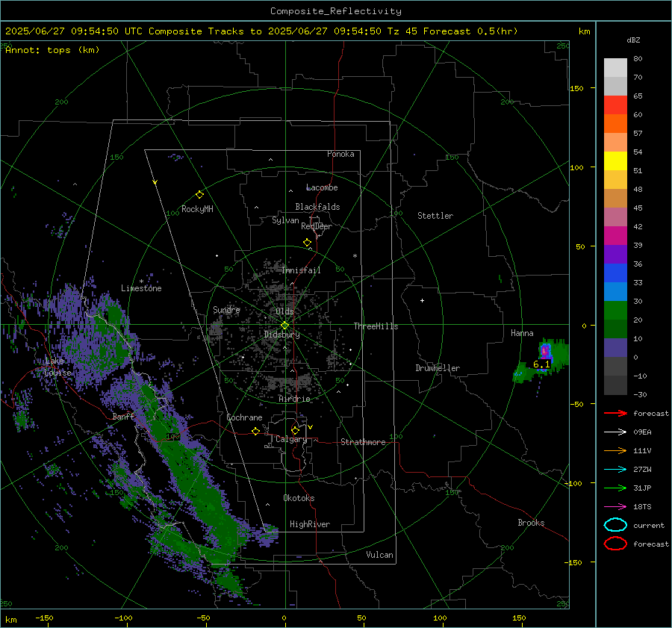
Task: Click the Strathmore city label
Action: tap(363, 442)
